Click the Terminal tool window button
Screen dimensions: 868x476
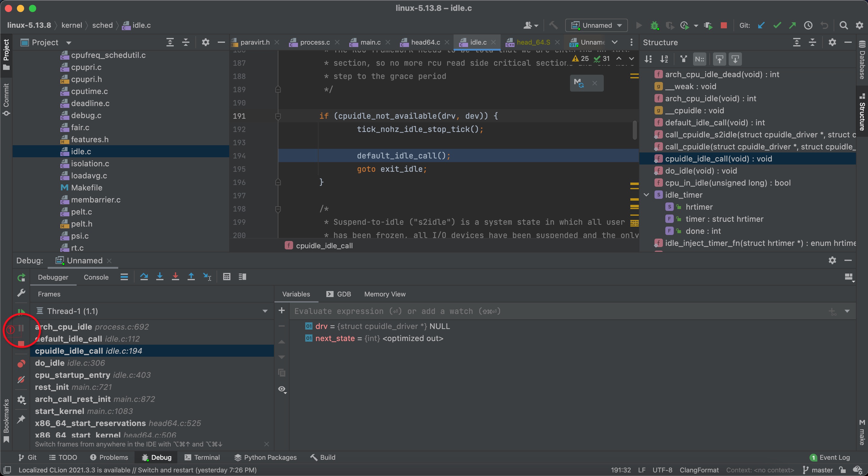click(202, 457)
